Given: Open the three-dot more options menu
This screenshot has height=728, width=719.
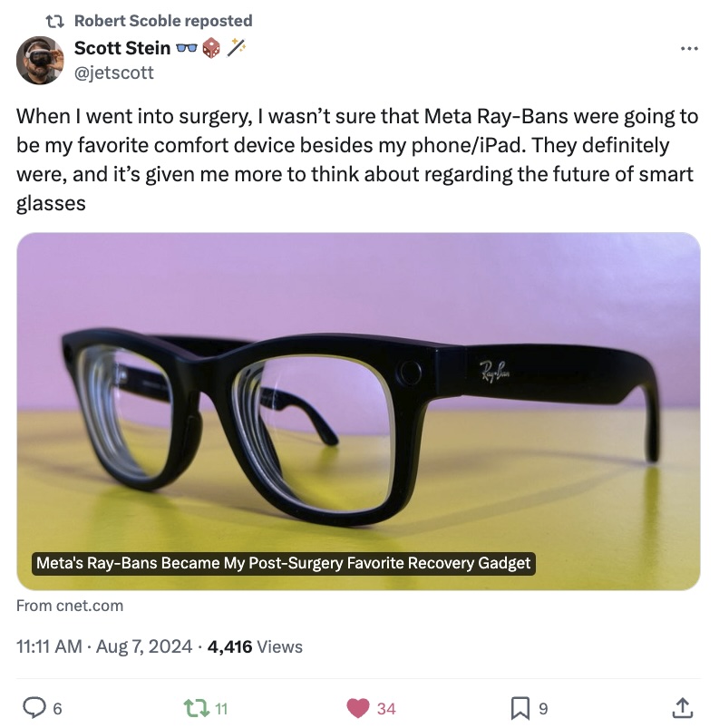Looking at the screenshot, I should (x=689, y=48).
